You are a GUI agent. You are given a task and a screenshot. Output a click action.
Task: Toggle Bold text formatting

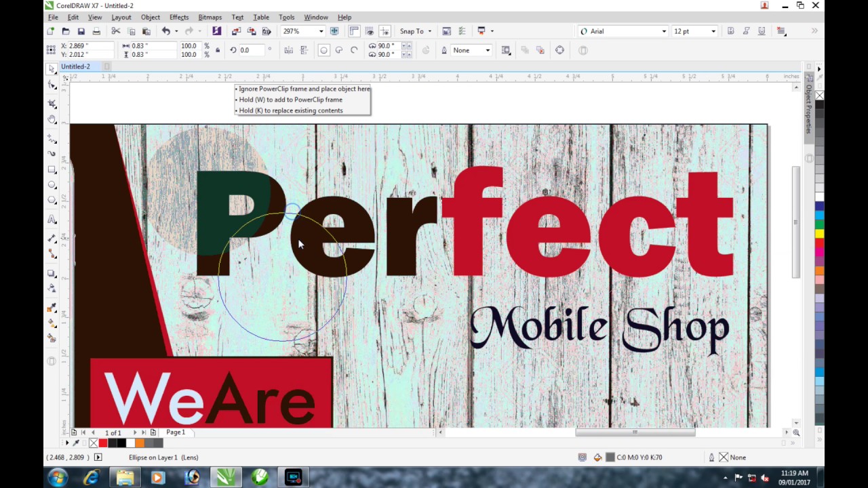731,31
